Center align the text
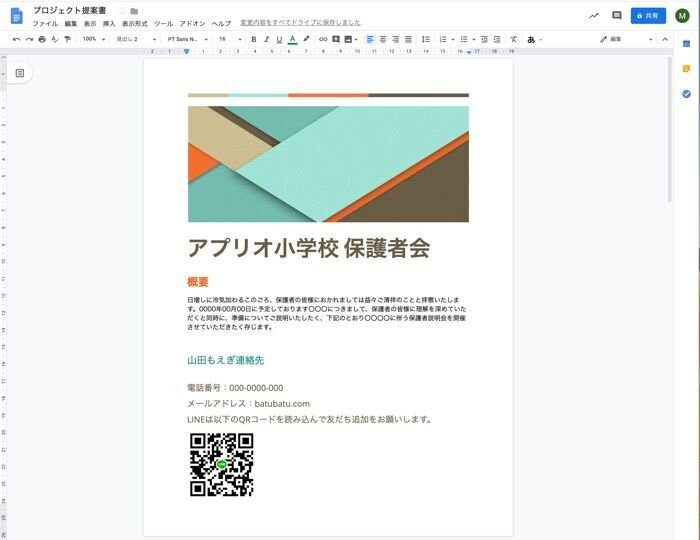 (x=383, y=39)
